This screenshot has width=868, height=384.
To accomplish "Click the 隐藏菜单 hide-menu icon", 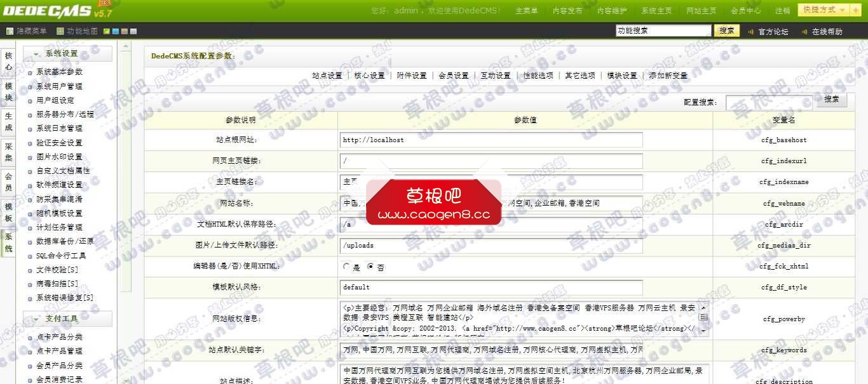I will 10,31.
